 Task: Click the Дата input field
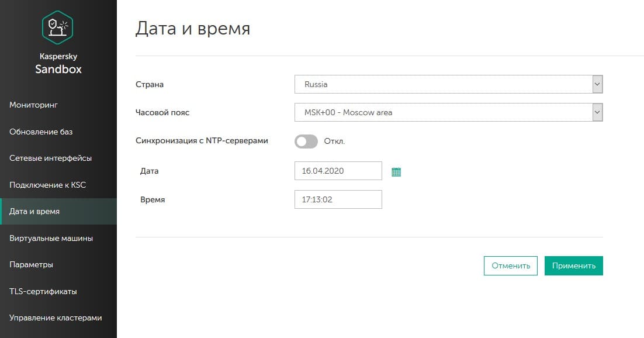(x=338, y=171)
